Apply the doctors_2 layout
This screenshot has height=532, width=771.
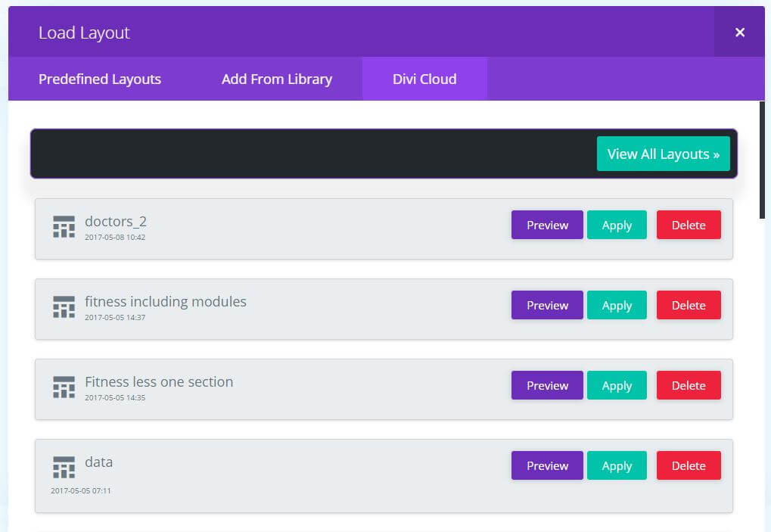[617, 225]
